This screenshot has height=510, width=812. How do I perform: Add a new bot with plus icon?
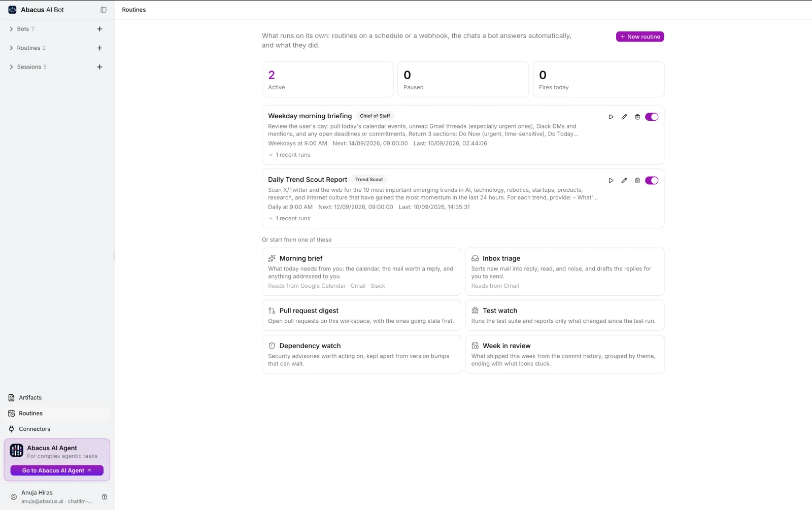[99, 29]
